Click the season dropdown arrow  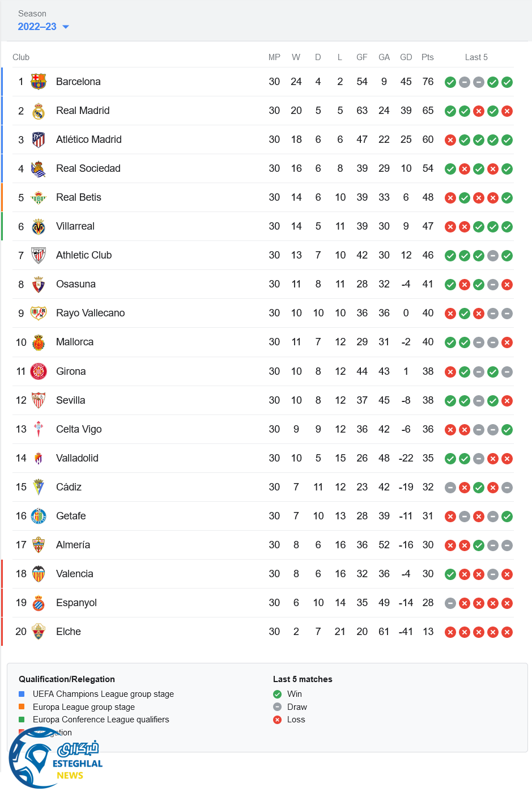click(66, 27)
